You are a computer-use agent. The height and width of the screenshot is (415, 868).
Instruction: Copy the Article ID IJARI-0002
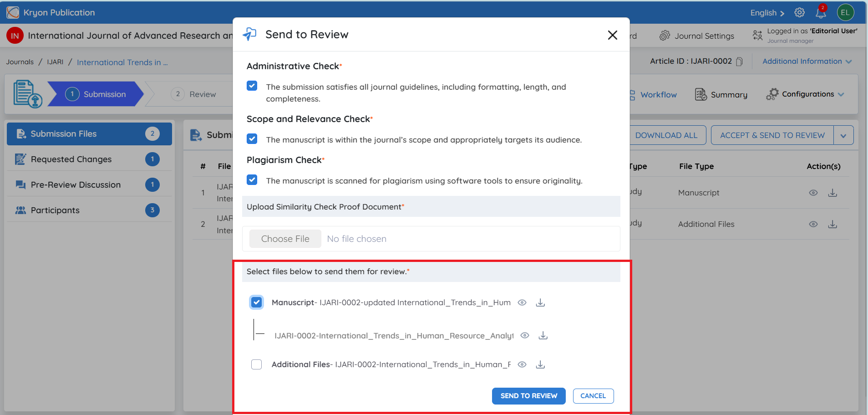point(739,61)
